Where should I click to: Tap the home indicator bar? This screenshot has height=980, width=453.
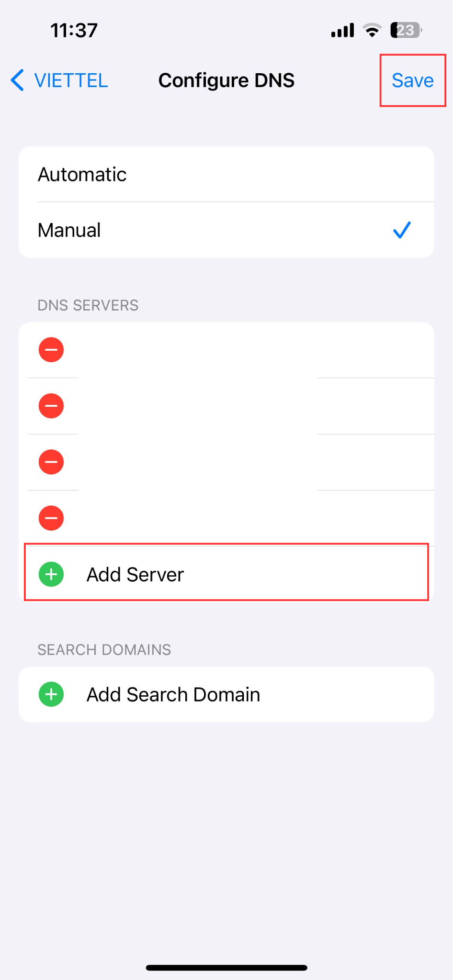226,968
